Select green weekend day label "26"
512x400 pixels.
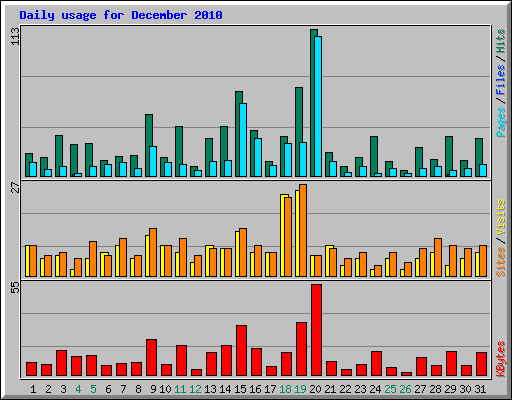pyautogui.click(x=405, y=389)
